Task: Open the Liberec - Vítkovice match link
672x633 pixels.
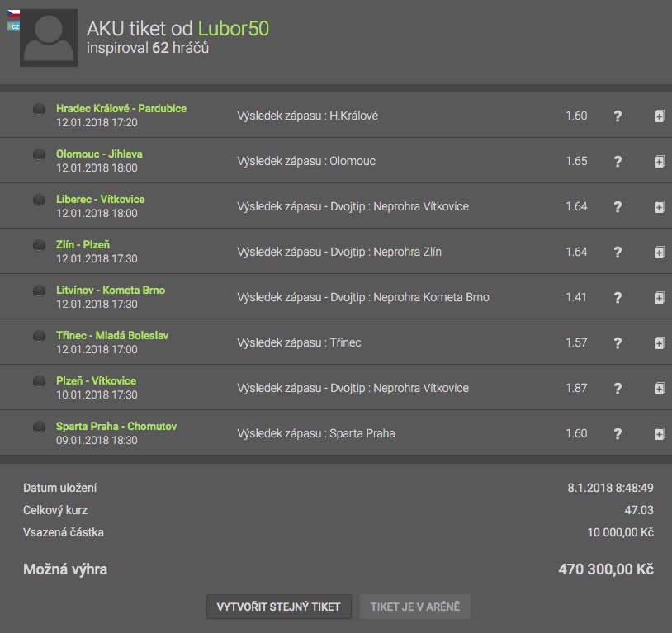Action: (x=100, y=200)
